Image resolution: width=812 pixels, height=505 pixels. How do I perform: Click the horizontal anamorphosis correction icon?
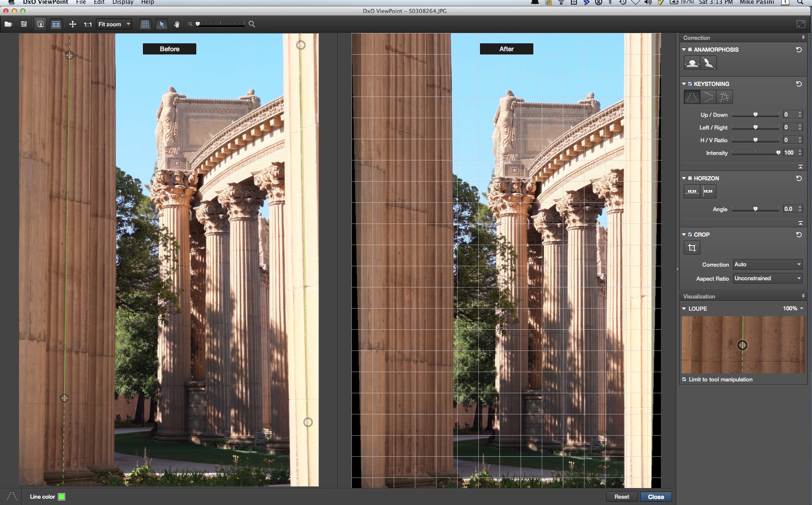coord(692,63)
